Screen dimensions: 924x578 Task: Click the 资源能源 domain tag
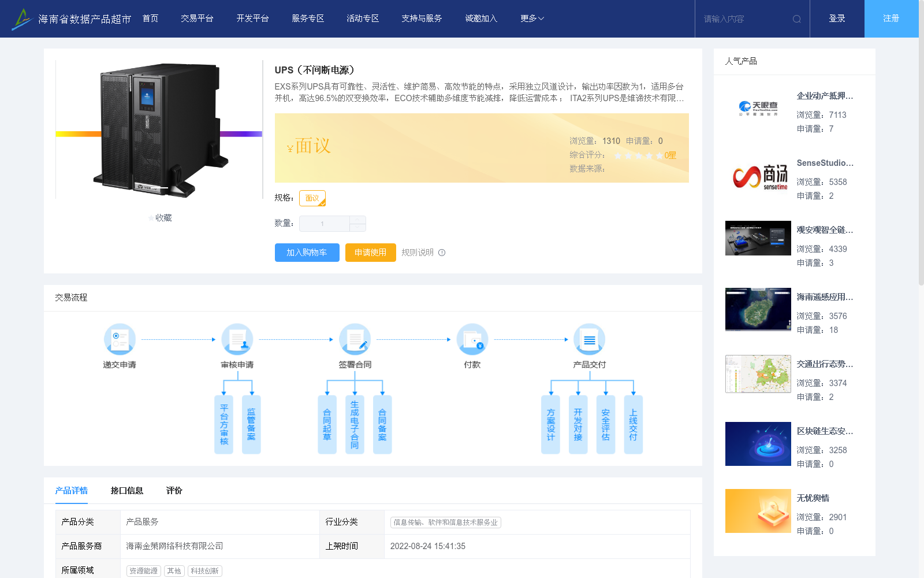coord(144,571)
